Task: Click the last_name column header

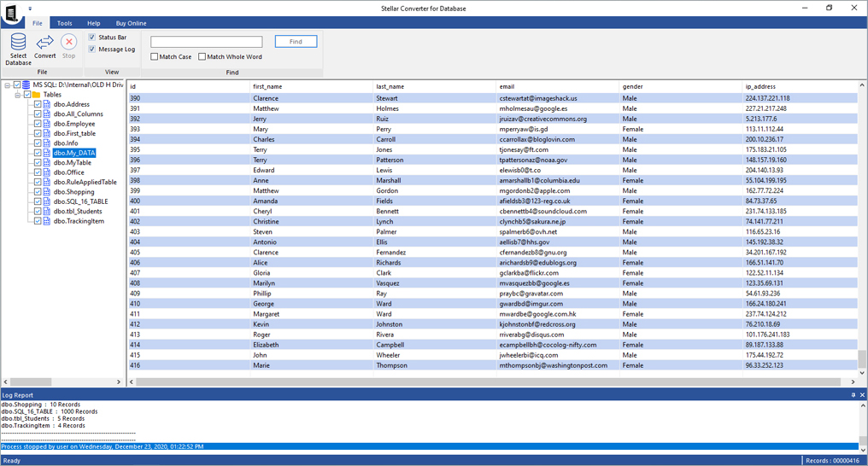Action: pos(435,87)
